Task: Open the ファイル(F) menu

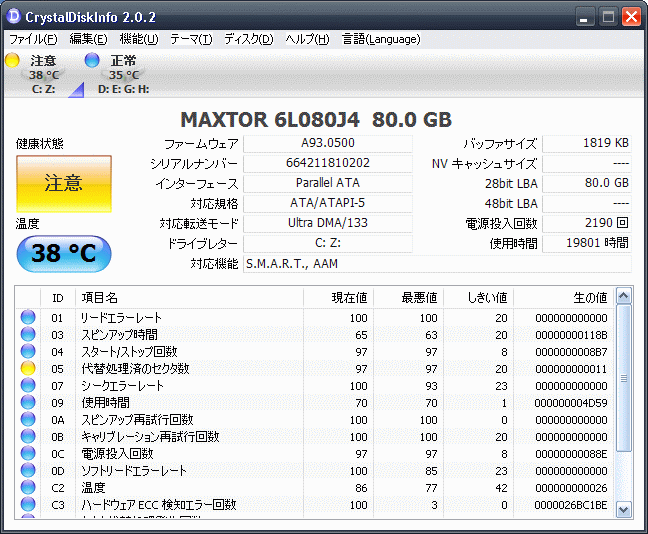Action: click(x=33, y=39)
